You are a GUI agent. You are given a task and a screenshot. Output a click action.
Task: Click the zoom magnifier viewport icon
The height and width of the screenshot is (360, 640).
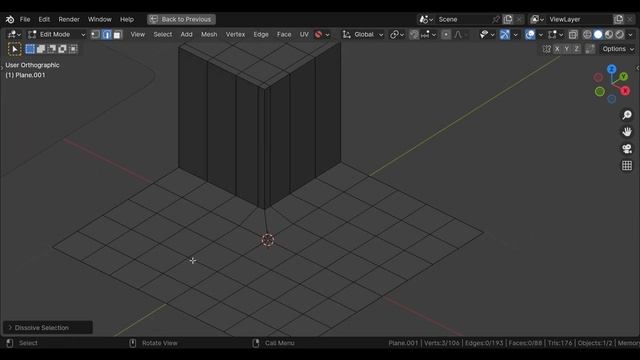627,115
